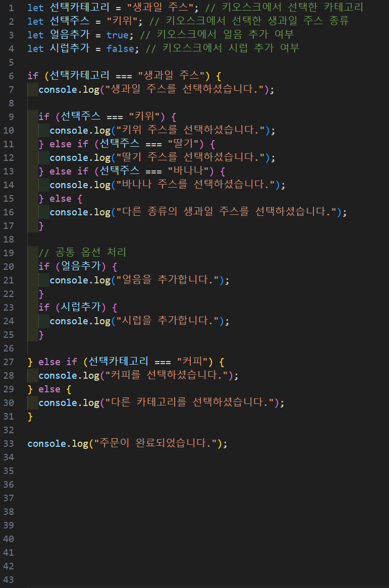
Task: Click line number 43 in the gutter
Action: (9, 580)
